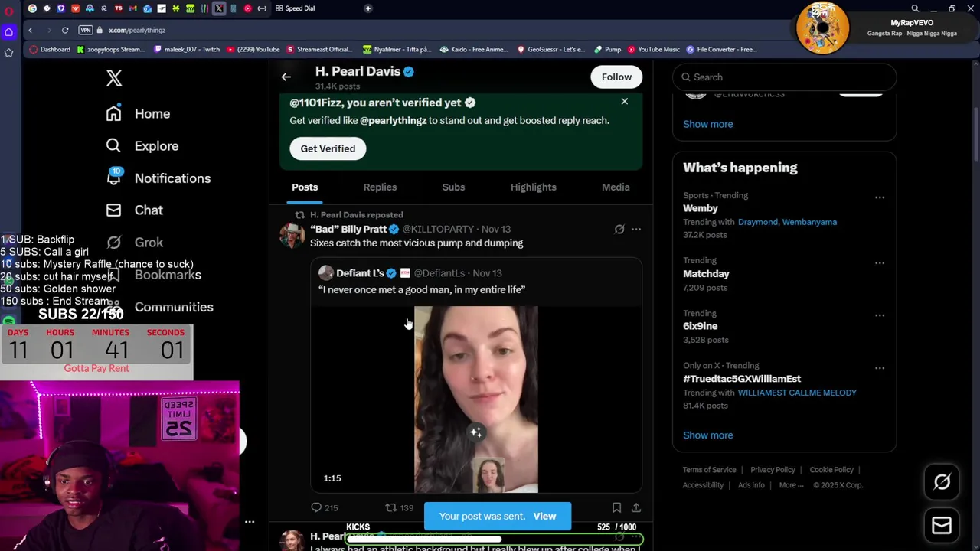Screen dimensions: 980x551
Task: Go back in browser history
Action: [31, 30]
